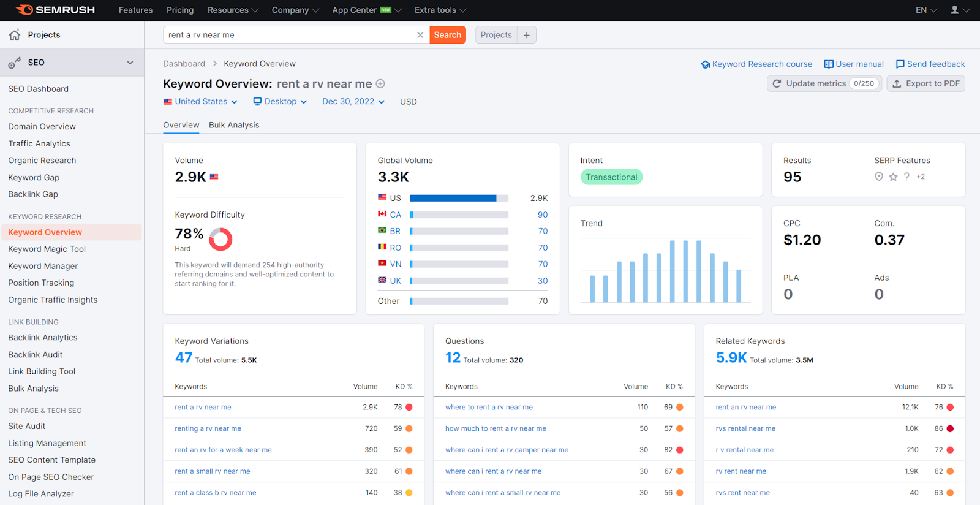The width and height of the screenshot is (980, 505).
Task: Click the SEO key icon in sidebar
Action: pos(15,63)
